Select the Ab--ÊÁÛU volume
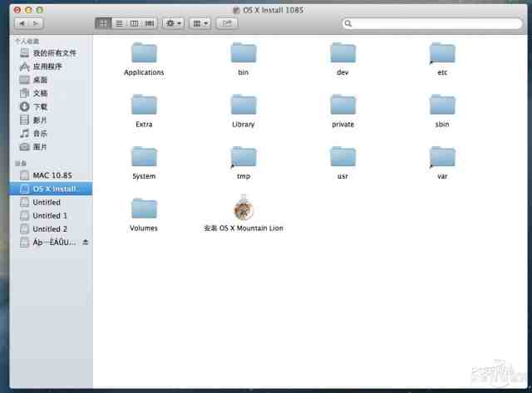532x393 pixels. 51,243
